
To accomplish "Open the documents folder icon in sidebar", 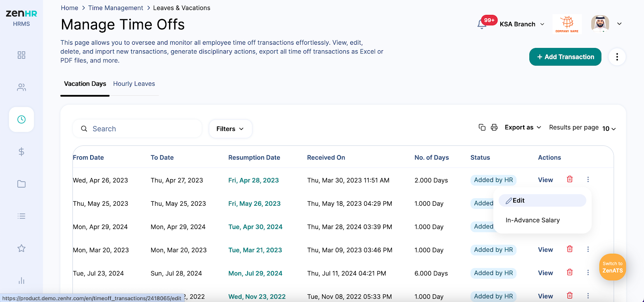I will 21,184.
